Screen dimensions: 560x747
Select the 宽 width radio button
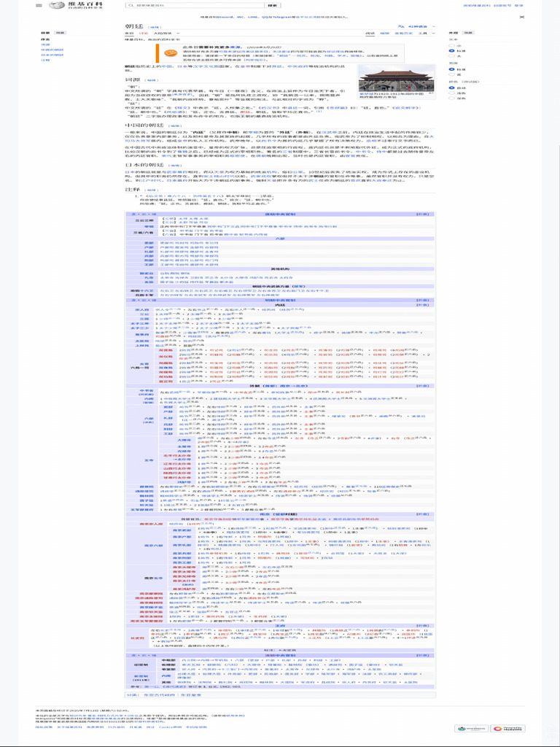pyautogui.click(x=451, y=74)
